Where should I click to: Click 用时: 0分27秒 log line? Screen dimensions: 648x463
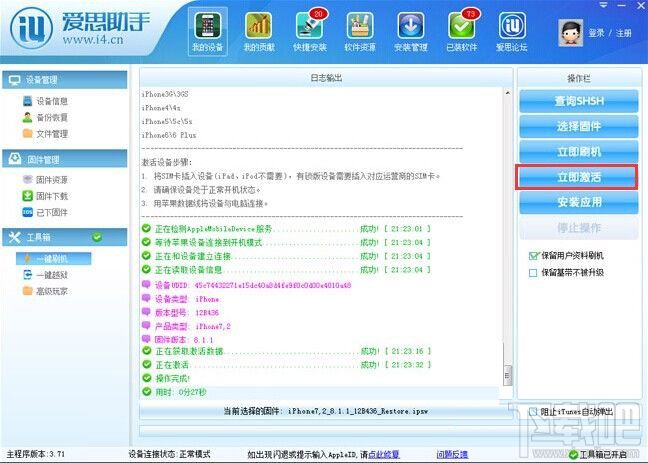point(174,392)
